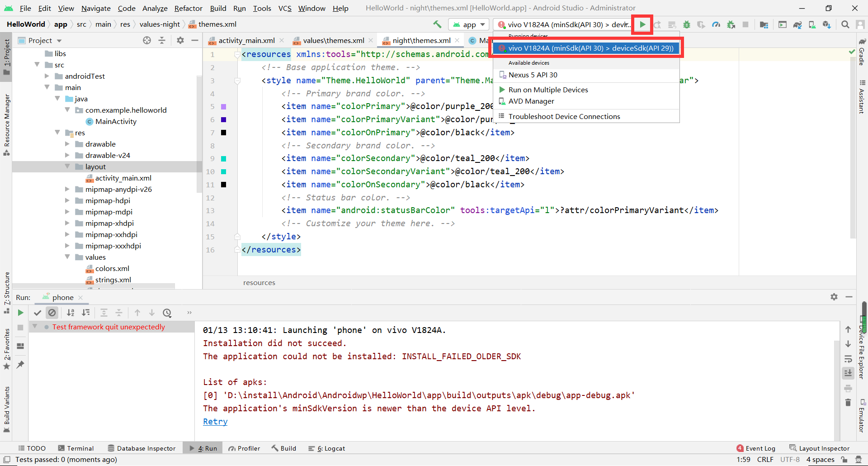Toggle Sort Alphabetically in test results
Screen dimensions: 868x466
[x=71, y=313]
